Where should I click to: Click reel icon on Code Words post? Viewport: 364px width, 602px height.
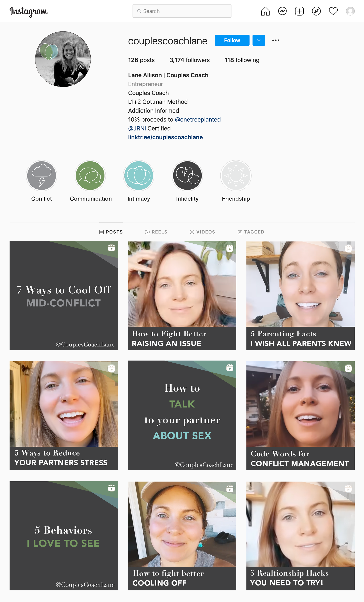click(x=348, y=368)
